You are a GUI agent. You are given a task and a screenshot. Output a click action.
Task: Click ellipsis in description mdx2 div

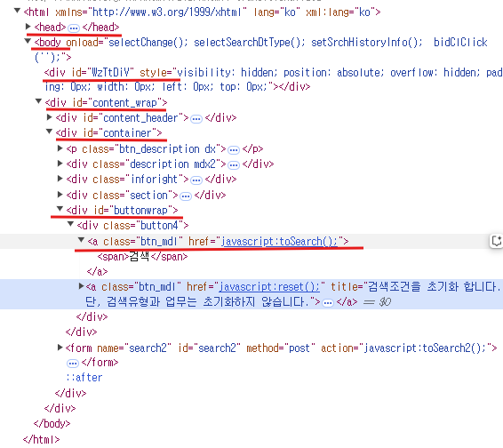[234, 165]
